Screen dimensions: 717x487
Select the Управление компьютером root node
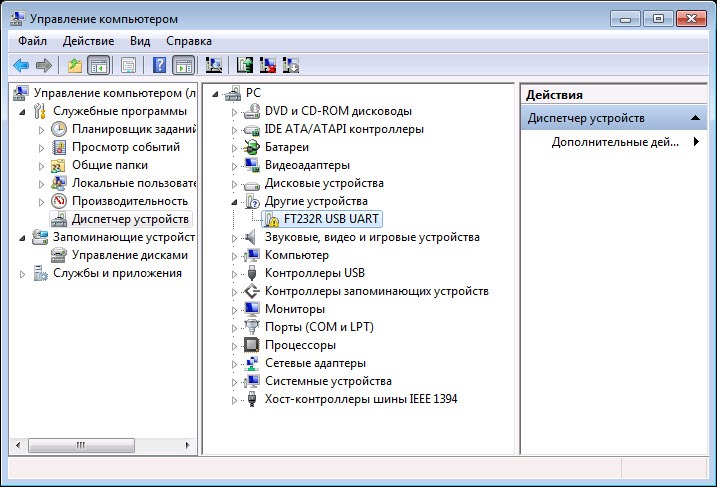114,93
